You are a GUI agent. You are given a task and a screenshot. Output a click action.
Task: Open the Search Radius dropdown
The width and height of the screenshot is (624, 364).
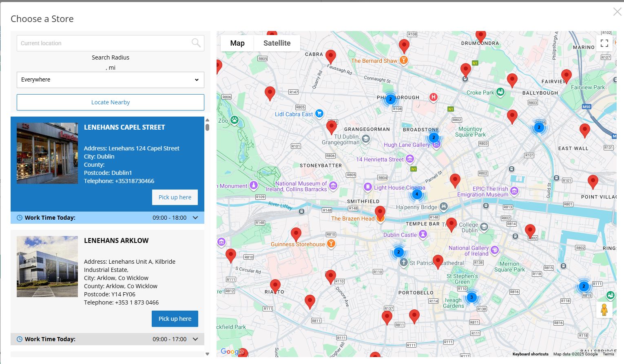(110, 80)
